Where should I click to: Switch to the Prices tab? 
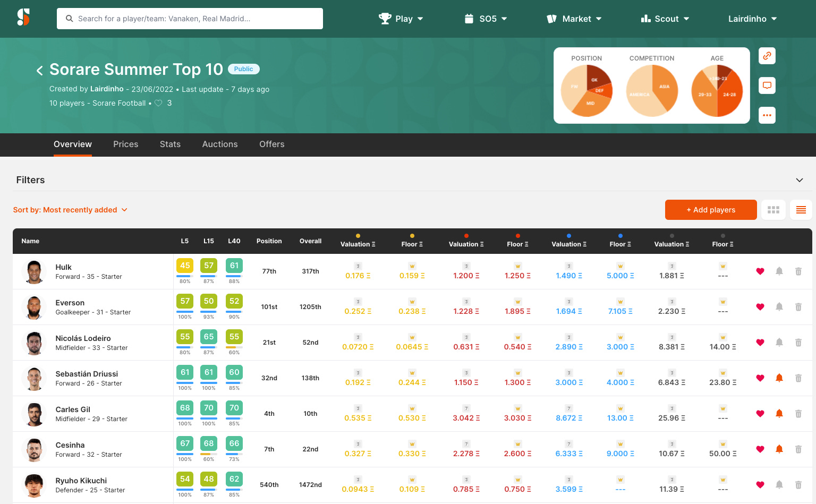coord(126,144)
